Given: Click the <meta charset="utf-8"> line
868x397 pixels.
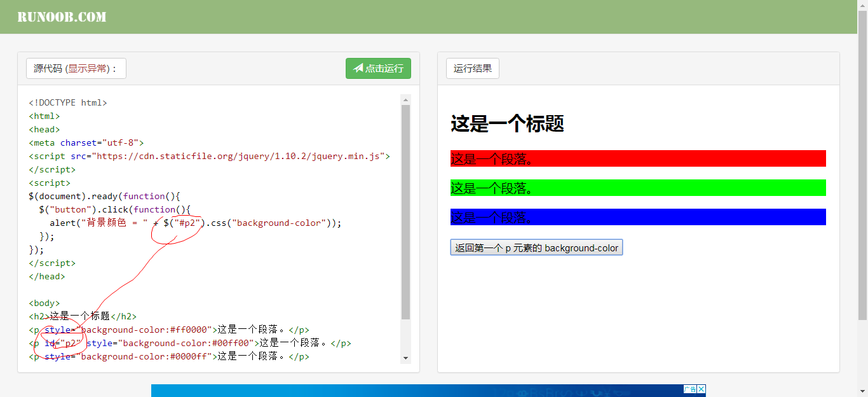Looking at the screenshot, I should [86, 143].
